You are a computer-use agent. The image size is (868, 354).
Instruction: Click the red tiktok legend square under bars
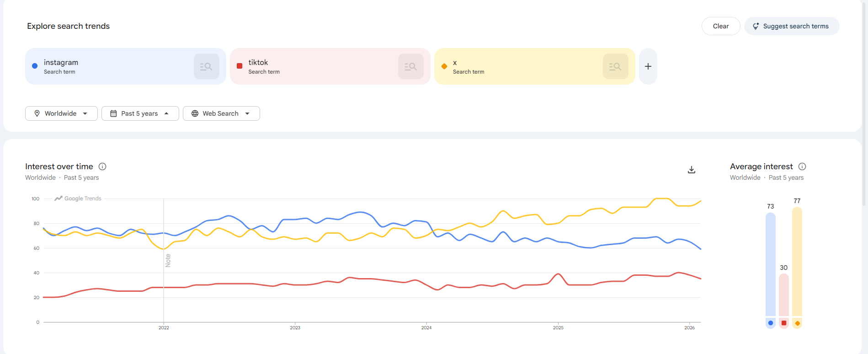click(784, 323)
